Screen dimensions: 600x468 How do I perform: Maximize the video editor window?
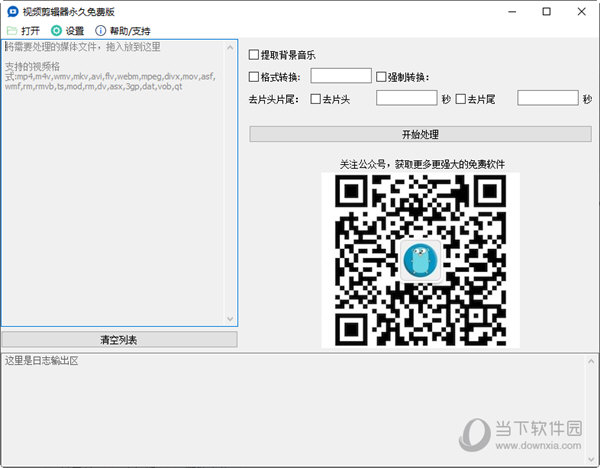click(x=547, y=11)
